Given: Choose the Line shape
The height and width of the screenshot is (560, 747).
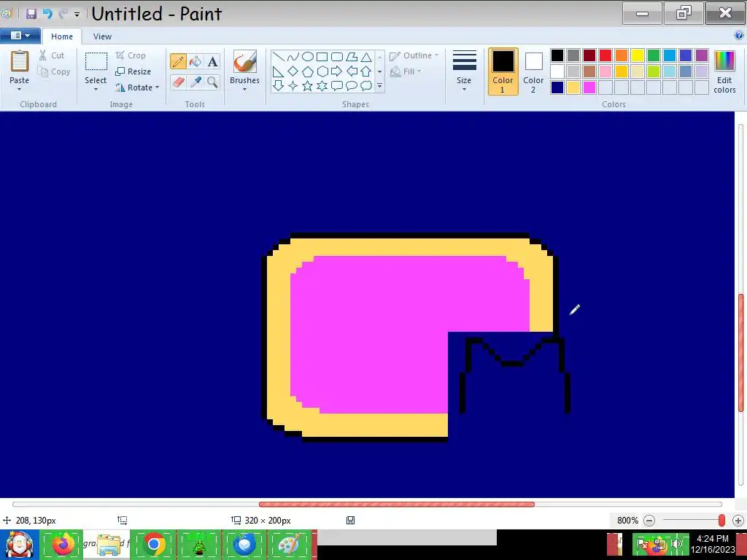Looking at the screenshot, I should 279,57.
